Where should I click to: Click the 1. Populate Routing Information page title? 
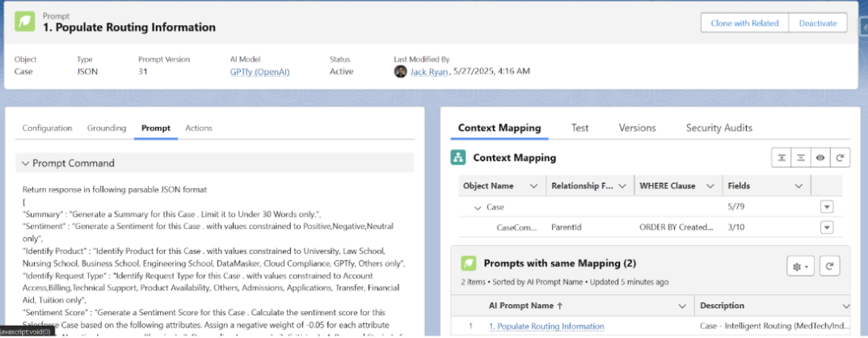click(129, 27)
